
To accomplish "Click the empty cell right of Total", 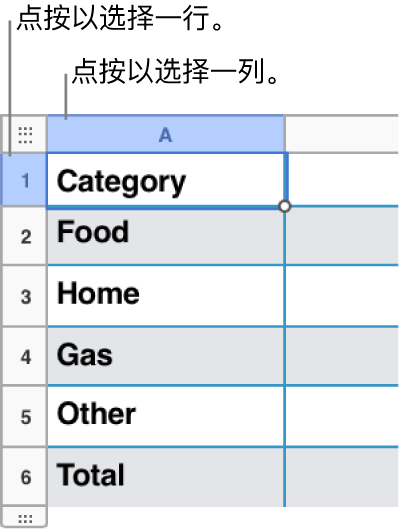I will point(342,477).
